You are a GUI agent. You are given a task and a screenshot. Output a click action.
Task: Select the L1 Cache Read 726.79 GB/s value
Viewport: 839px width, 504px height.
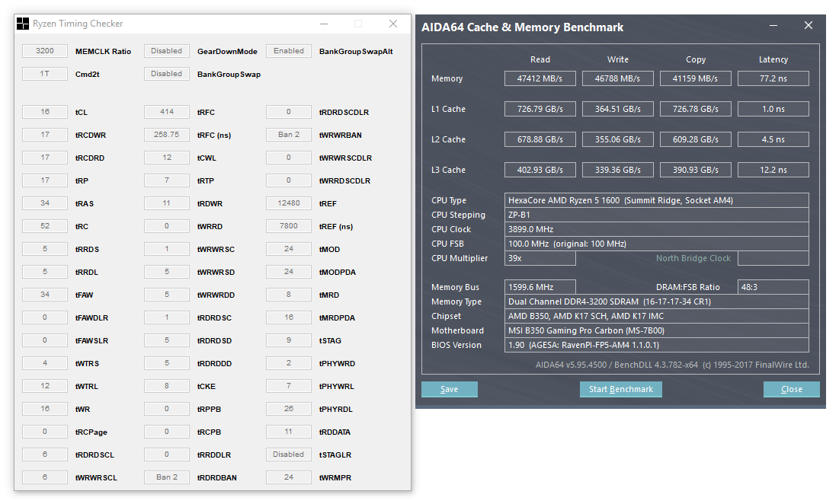click(540, 109)
